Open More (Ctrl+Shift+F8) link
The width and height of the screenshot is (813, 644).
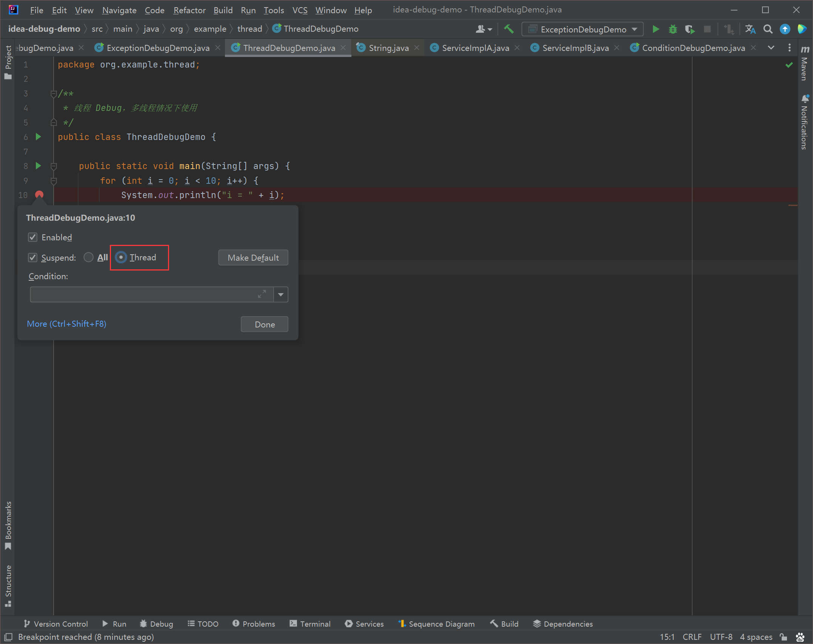(66, 324)
